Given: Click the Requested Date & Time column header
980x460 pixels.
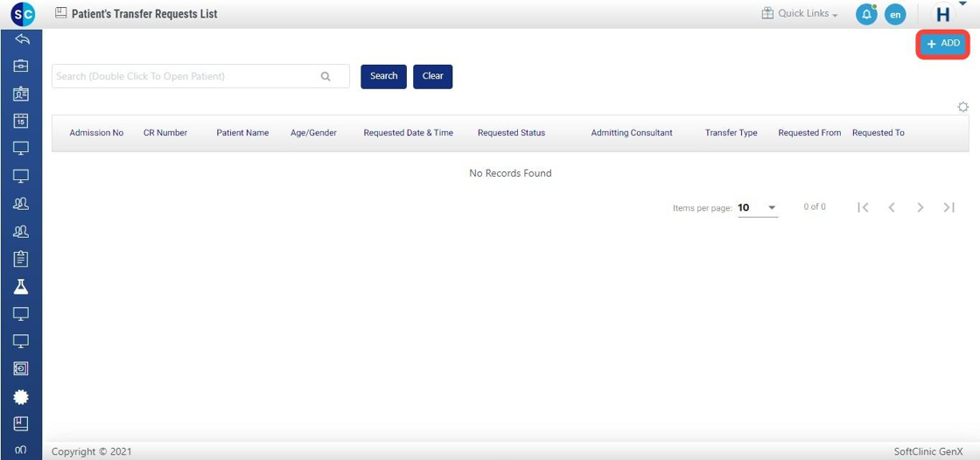Looking at the screenshot, I should [x=408, y=133].
